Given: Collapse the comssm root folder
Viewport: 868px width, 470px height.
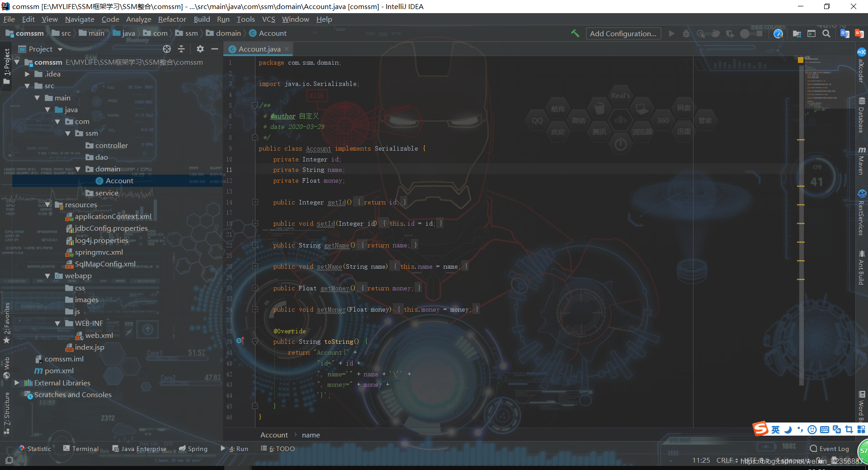Looking at the screenshot, I should tap(17, 62).
